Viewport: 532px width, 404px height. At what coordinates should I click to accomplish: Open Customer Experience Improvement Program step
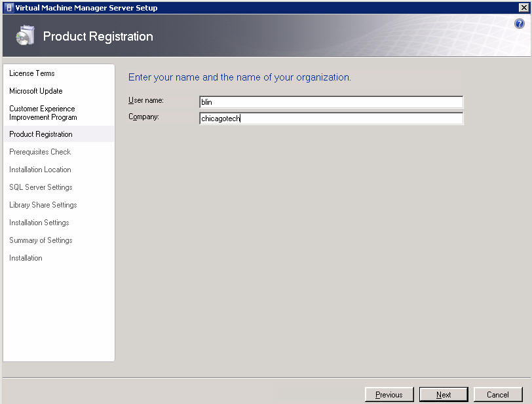(43, 113)
